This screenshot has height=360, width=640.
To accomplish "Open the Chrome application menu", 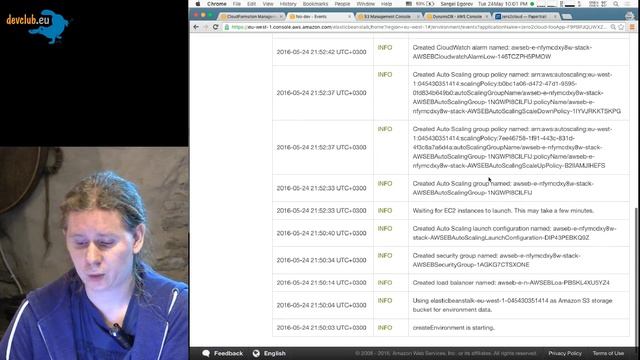I will (x=216, y=4).
